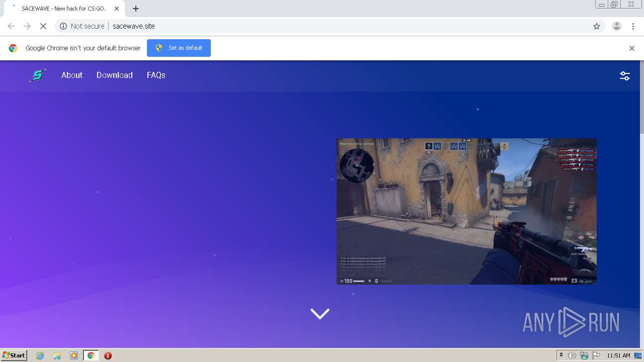Launch Internet Explorer from taskbar
Image resolution: width=644 pixels, height=362 pixels.
40,355
